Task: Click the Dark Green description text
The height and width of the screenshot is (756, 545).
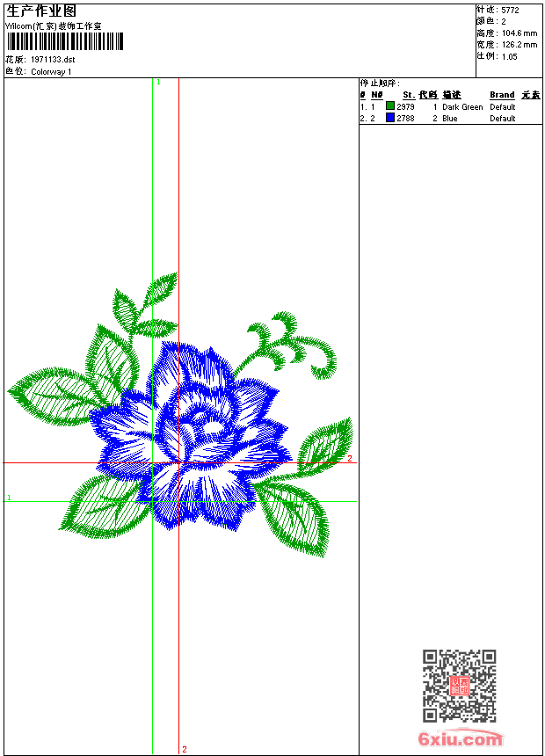Action: pos(462,107)
